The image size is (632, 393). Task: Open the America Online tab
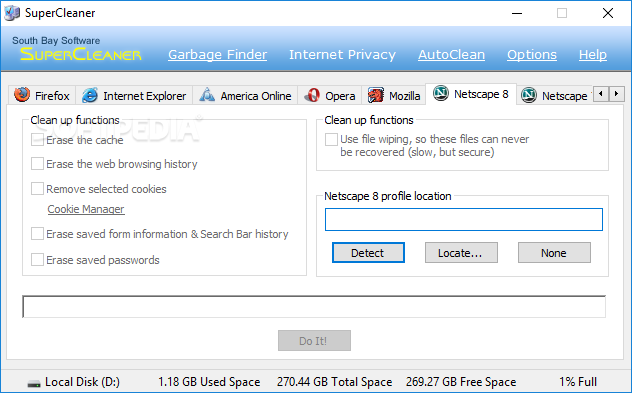245,96
